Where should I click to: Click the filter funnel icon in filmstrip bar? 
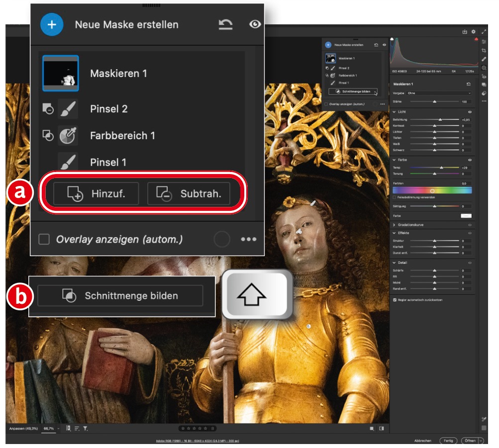click(x=85, y=428)
